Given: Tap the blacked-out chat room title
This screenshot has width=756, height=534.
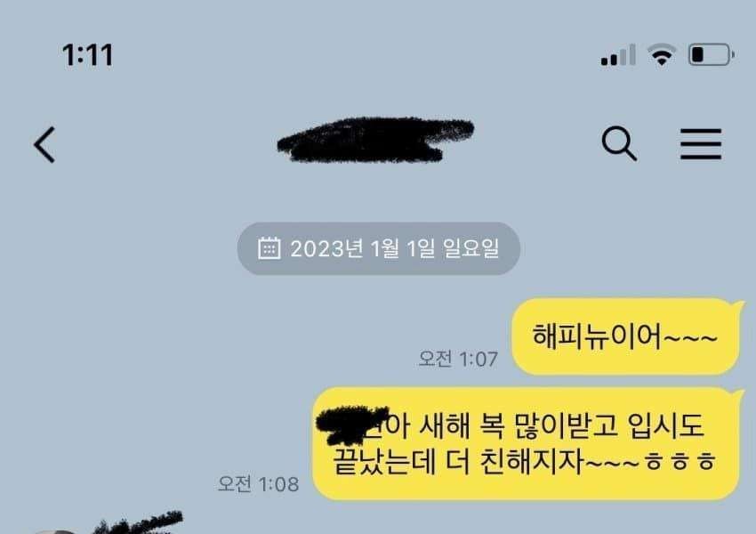Looking at the screenshot, I should coord(375,140).
